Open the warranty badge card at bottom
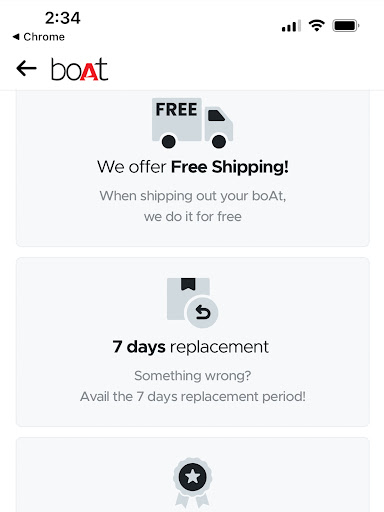The image size is (384, 512). coord(193,475)
